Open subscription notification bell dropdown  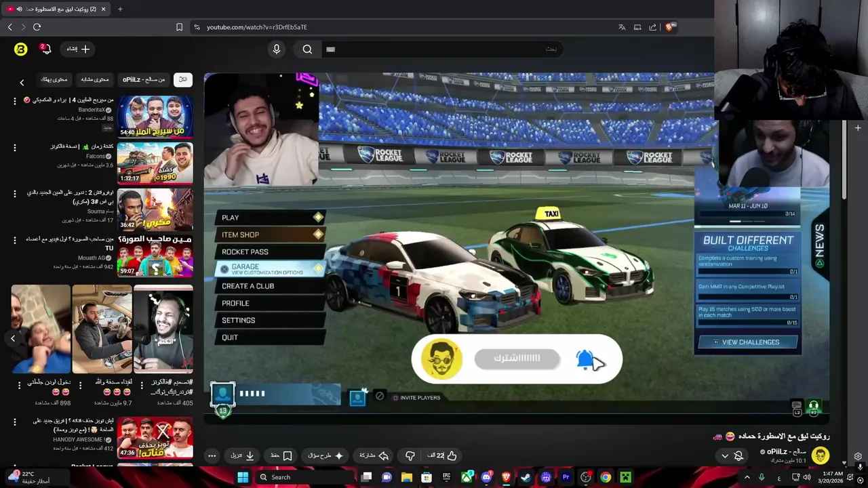tap(732, 455)
